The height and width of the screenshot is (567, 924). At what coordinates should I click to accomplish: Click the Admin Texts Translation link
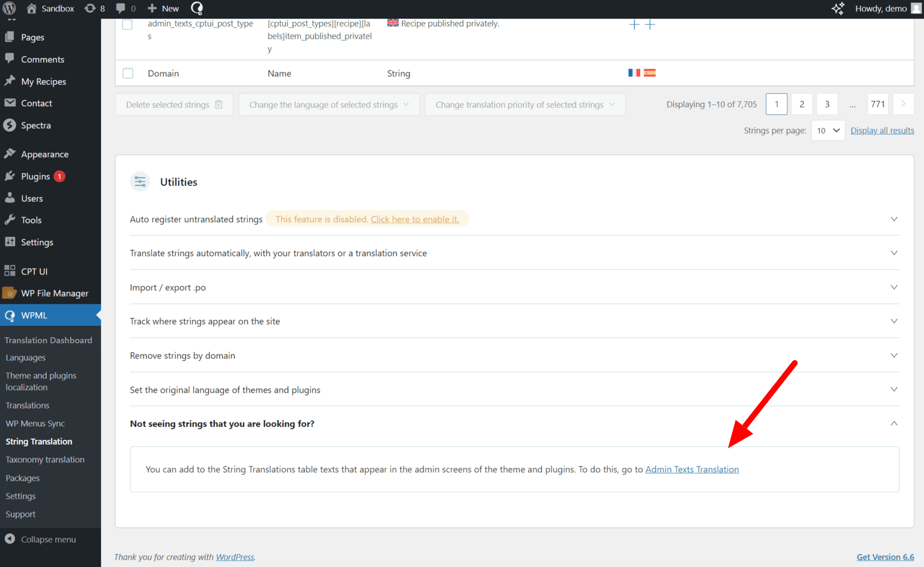(692, 469)
